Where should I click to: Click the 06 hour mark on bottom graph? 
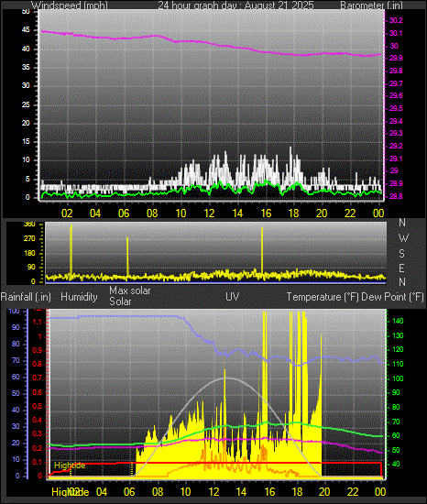pyautogui.click(x=129, y=492)
